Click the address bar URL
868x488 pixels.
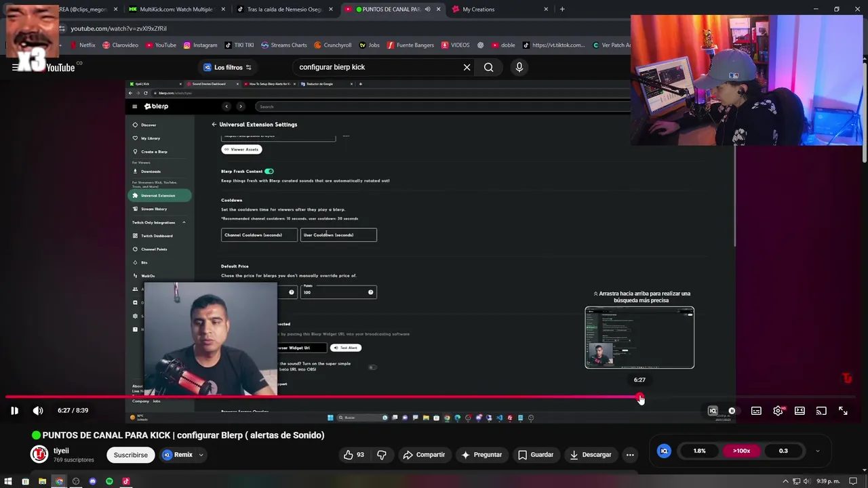click(x=119, y=28)
